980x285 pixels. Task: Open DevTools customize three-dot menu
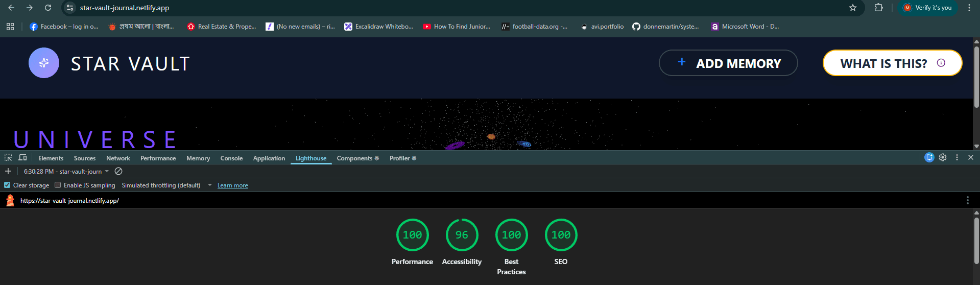[x=957, y=157]
